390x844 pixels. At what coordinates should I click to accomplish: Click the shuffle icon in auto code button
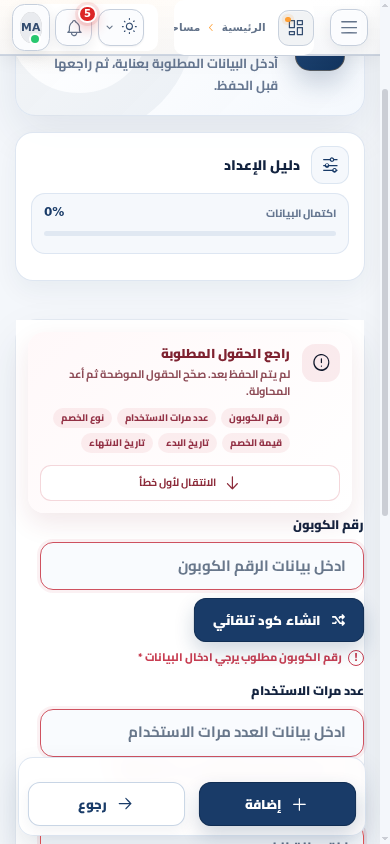pos(338,620)
